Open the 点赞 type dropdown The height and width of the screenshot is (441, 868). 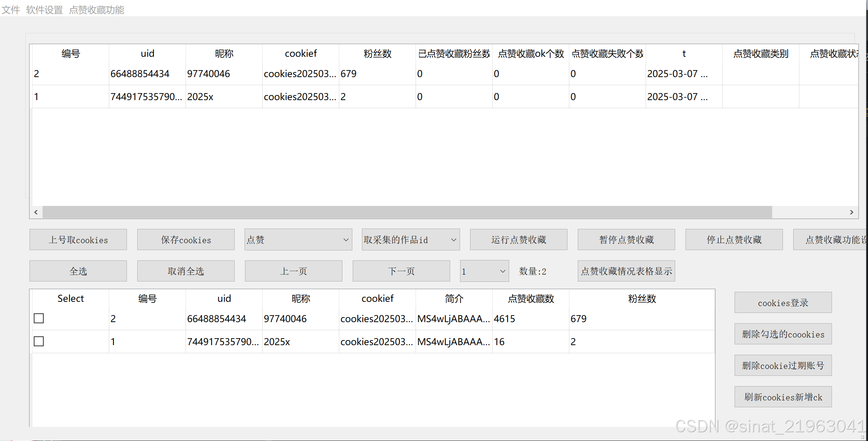pos(298,240)
